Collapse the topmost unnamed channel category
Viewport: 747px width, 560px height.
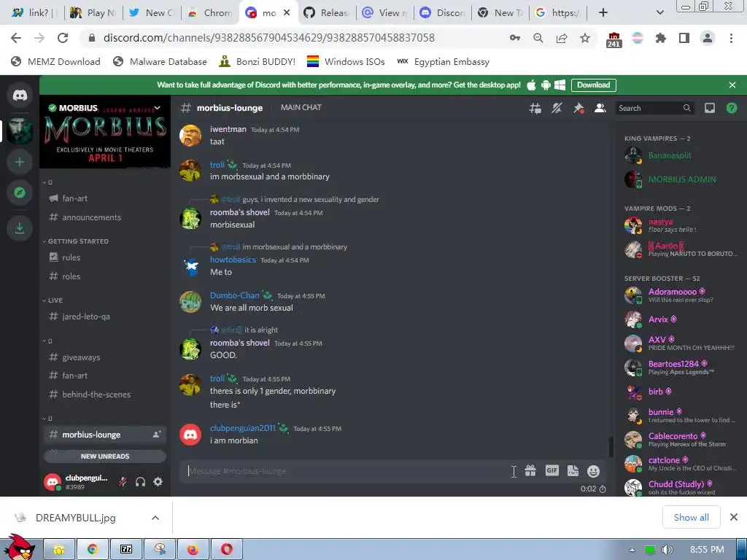47,182
